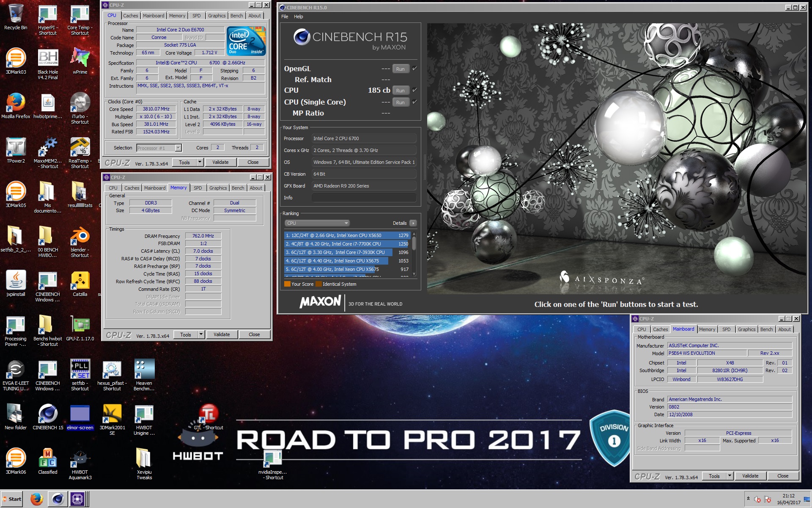Launch HyperPI shortcut icon
The width and height of the screenshot is (812, 508).
[x=47, y=14]
